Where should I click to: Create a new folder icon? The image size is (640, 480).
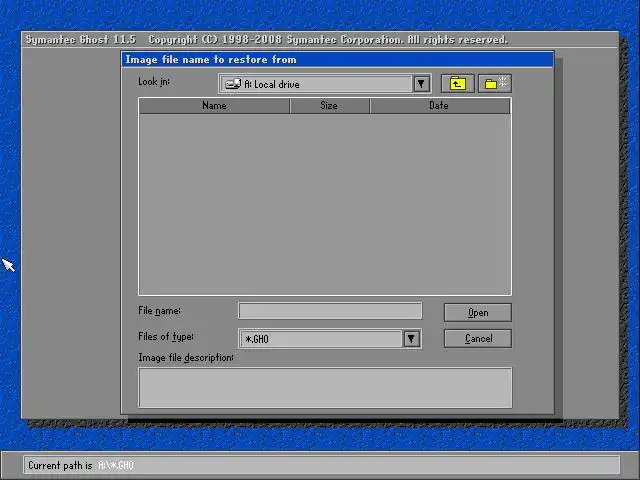pos(495,84)
